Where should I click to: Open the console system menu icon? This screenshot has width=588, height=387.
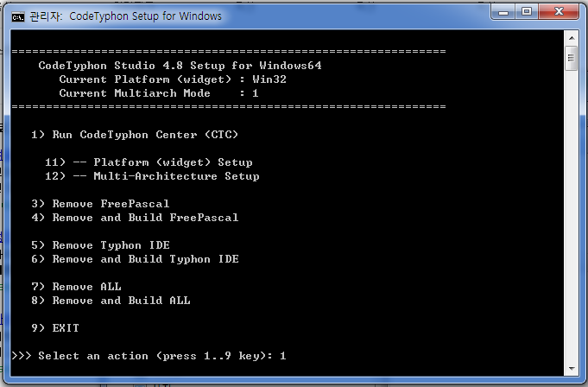tap(17, 17)
